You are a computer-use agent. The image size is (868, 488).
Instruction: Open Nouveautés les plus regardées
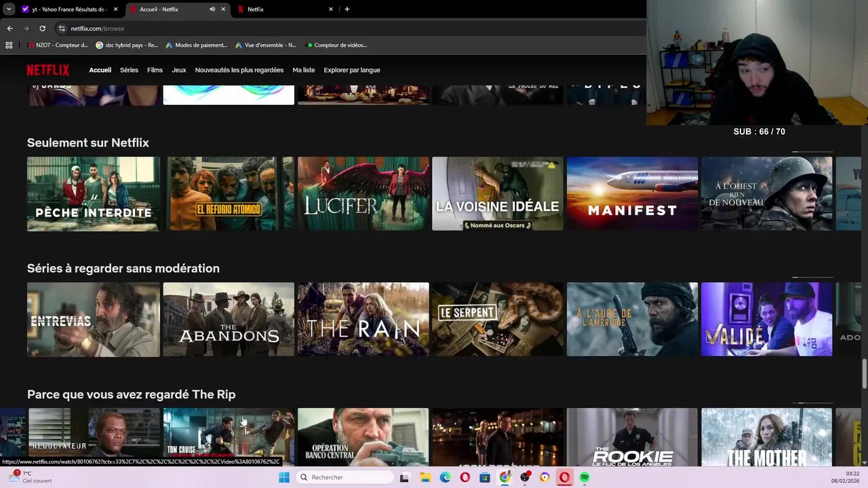(239, 70)
